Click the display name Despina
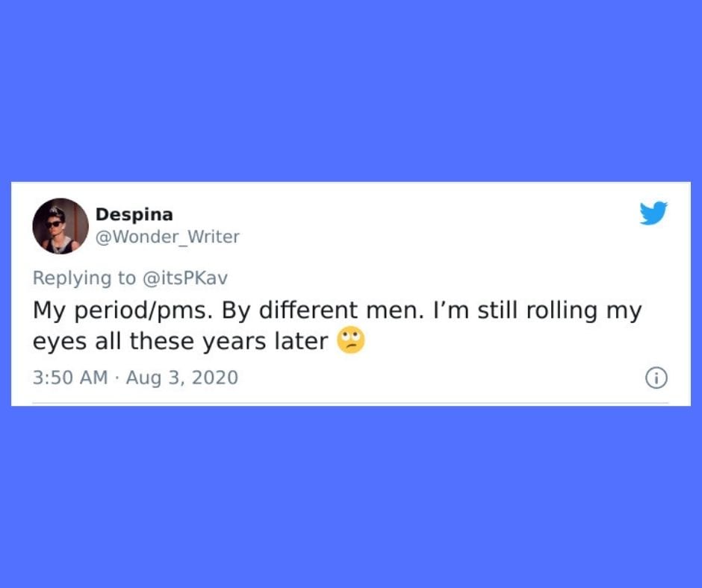The image size is (702, 588). tap(134, 214)
